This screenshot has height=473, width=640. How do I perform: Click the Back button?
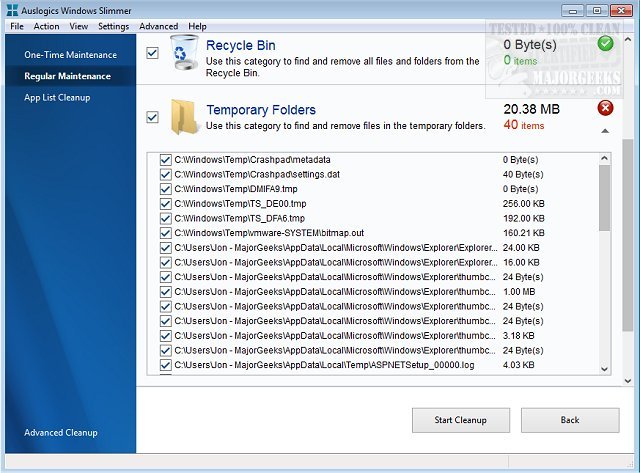570,420
